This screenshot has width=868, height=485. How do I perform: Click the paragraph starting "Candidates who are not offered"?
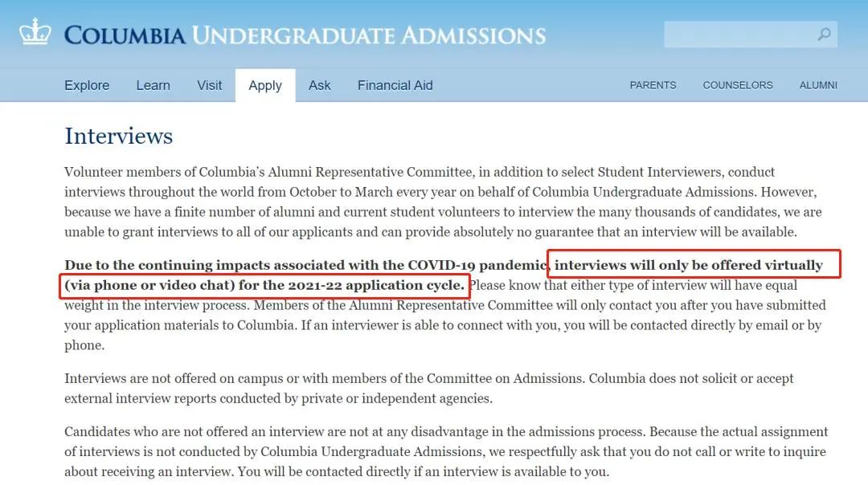tap(446, 451)
